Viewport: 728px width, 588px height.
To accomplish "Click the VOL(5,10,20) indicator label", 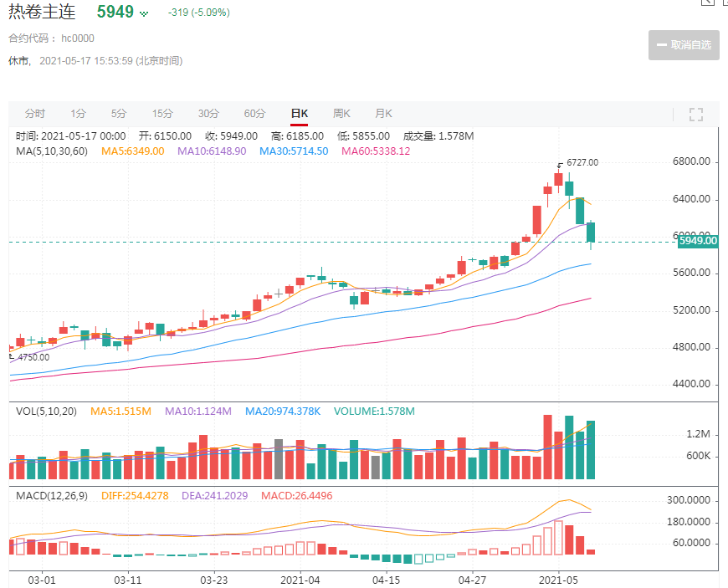I will click(46, 412).
